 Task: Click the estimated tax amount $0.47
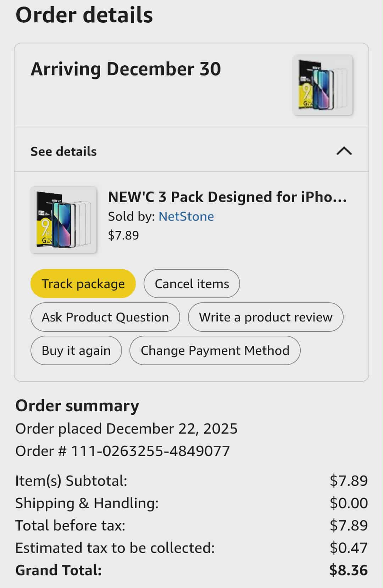(x=348, y=548)
